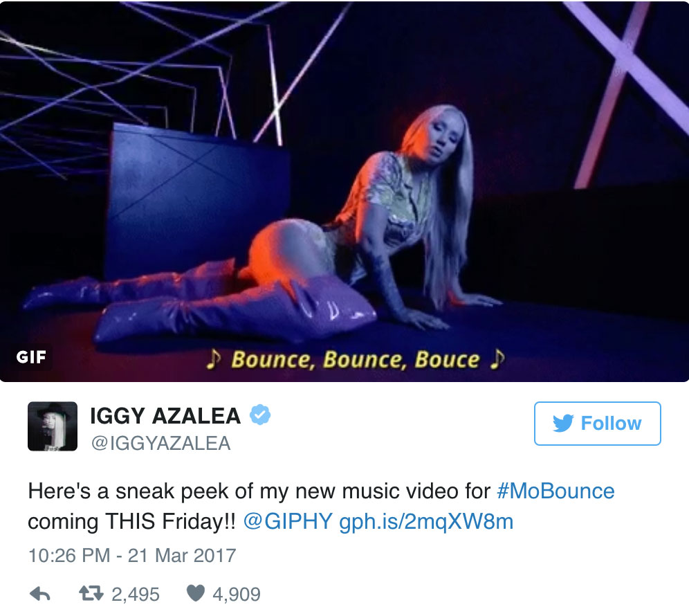Click the retweet arrows icon

(91, 594)
